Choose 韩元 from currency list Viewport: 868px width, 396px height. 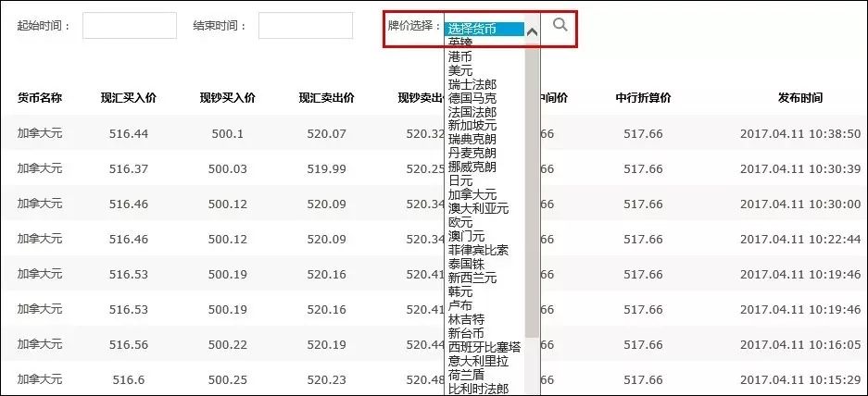pyautogui.click(x=460, y=291)
